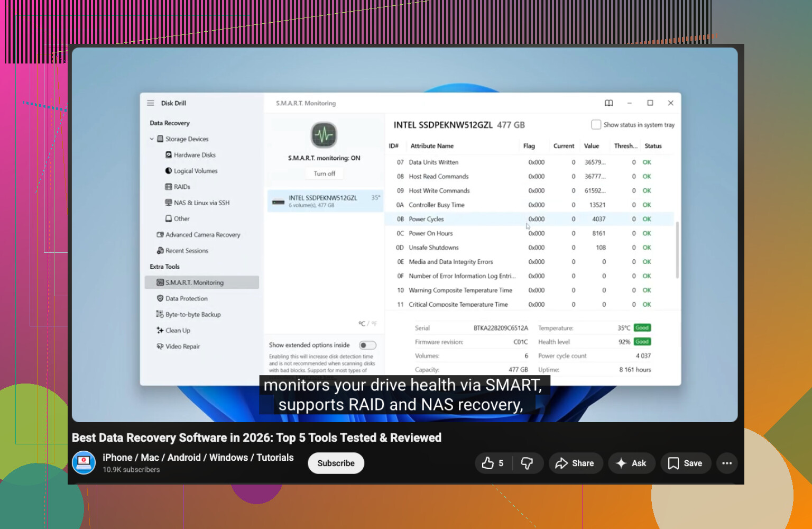Image resolution: width=812 pixels, height=529 pixels.
Task: Click the Flag column header
Action: 529,146
